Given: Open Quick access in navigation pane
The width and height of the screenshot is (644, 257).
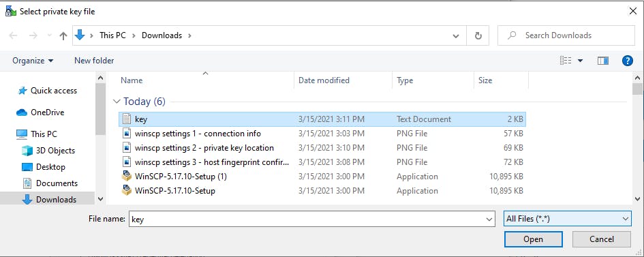Looking at the screenshot, I should (53, 91).
